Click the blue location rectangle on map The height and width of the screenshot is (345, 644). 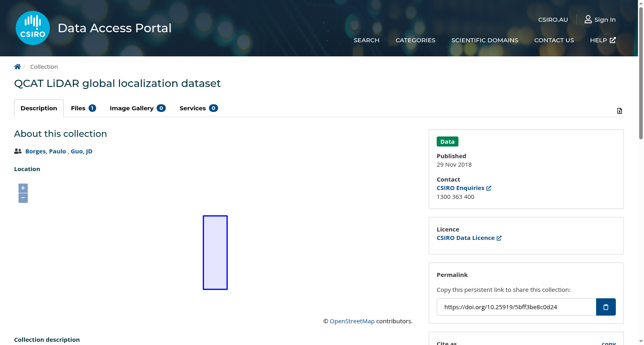pyautogui.click(x=215, y=252)
